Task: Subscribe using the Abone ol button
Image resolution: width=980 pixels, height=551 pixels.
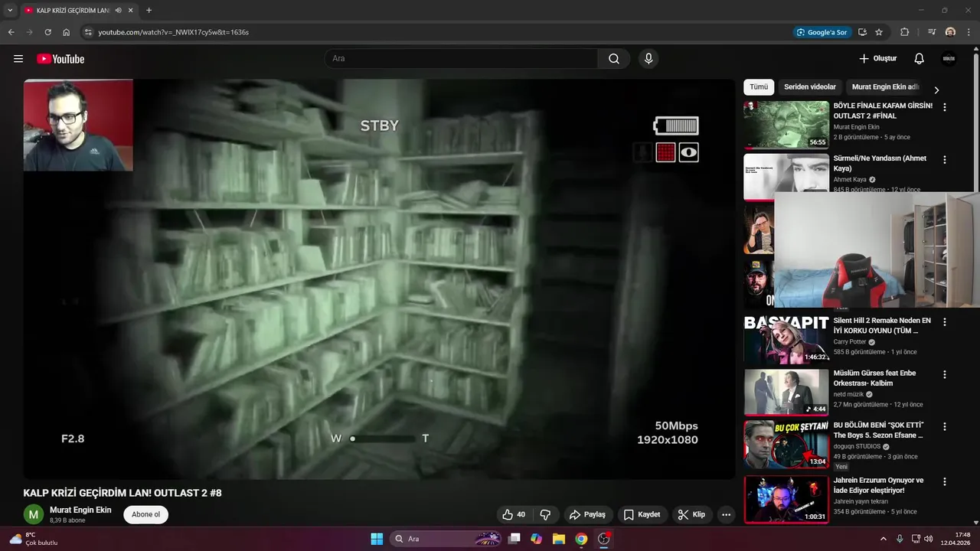Action: 145,514
